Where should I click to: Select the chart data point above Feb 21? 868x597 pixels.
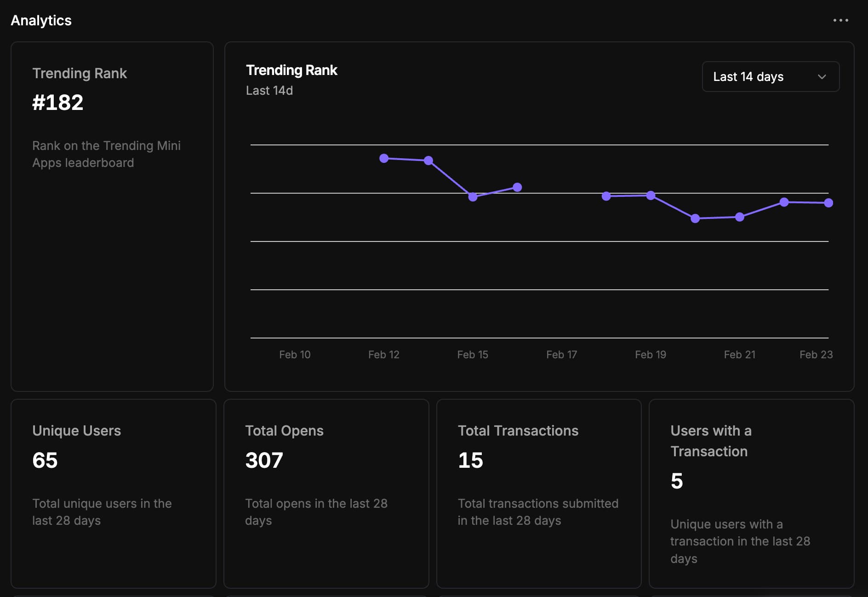pyautogui.click(x=739, y=217)
